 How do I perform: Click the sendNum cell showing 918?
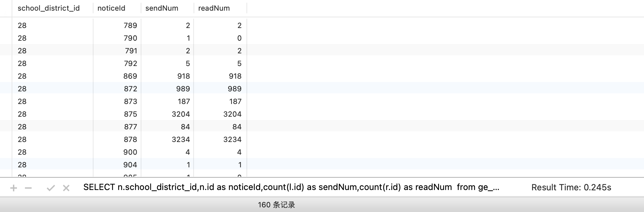(183, 76)
